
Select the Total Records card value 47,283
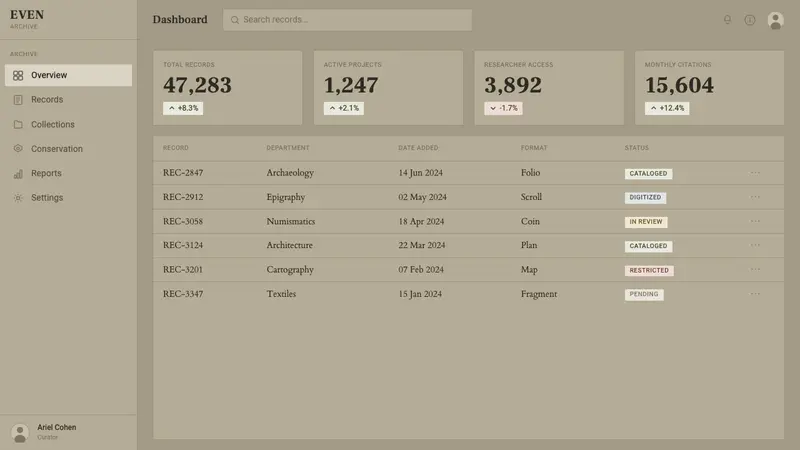point(197,85)
